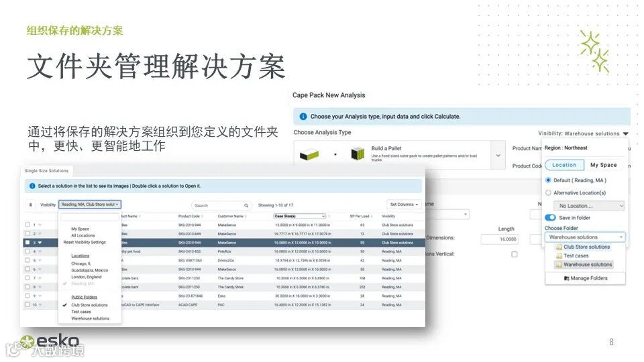
Task: Tick checkbox for solution row 1
Action: coord(28,225)
